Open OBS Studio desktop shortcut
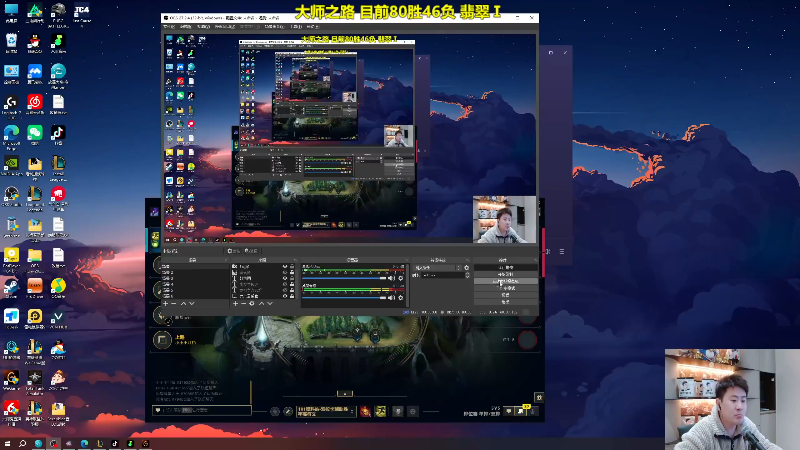 [11, 196]
